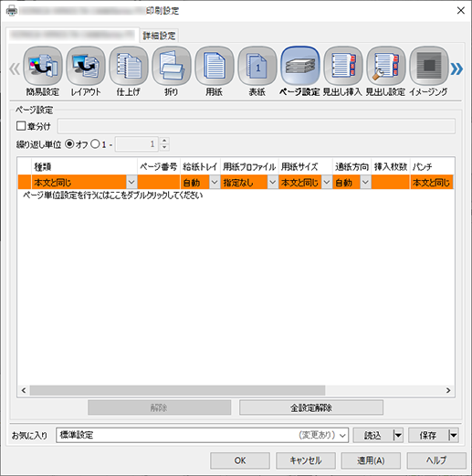Screen dimensions: 472x476
Task: Click the ページ単位設定 hint row
Action: coord(113,196)
